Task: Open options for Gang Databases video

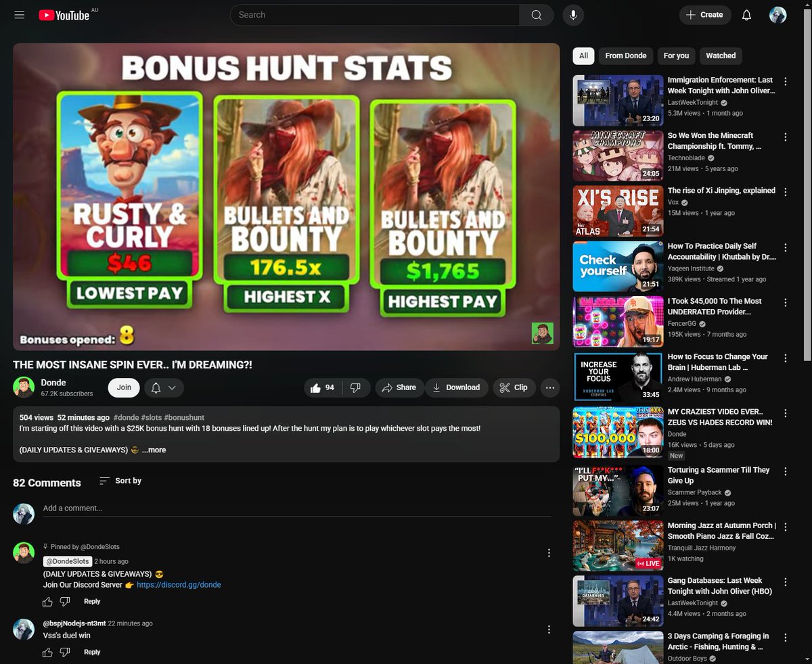Action: [786, 582]
